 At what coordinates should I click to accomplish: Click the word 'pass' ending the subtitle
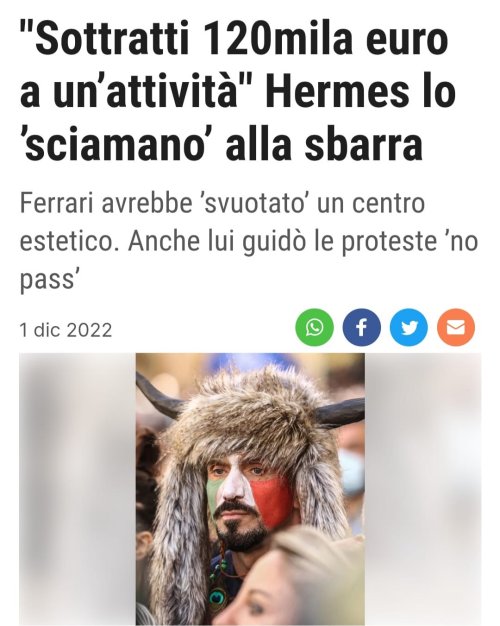(46, 280)
